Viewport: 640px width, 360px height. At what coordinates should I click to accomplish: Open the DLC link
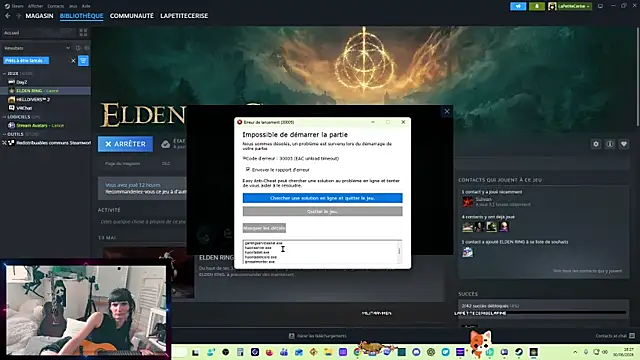(166, 163)
